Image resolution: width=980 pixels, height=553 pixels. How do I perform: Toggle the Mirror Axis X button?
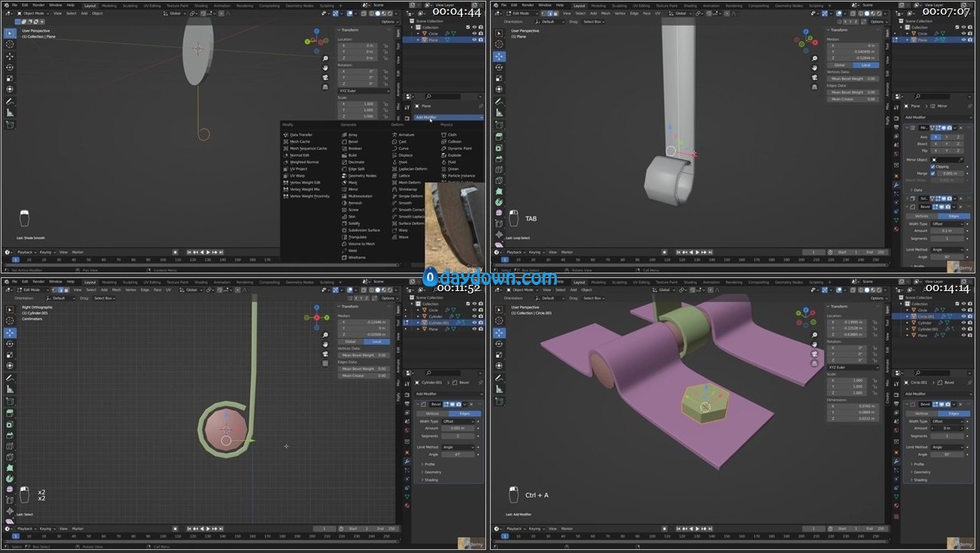936,137
